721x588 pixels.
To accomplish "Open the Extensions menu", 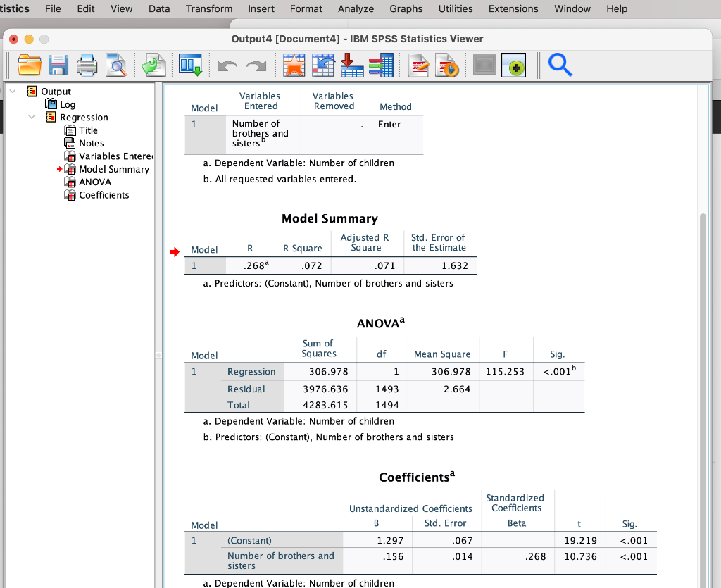I will point(513,8).
